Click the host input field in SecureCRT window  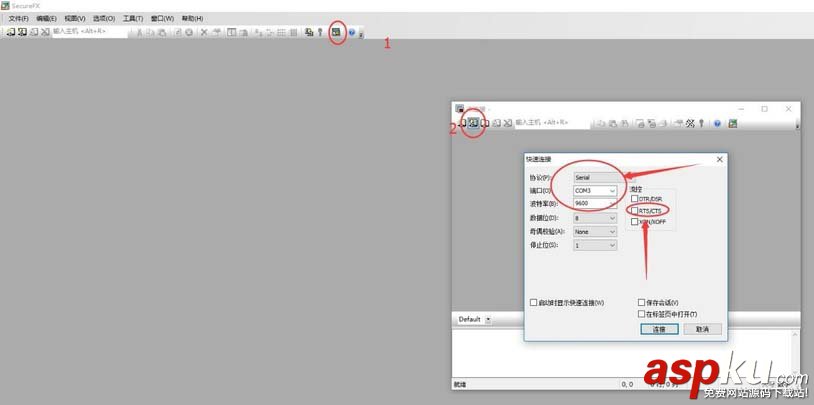click(552, 123)
